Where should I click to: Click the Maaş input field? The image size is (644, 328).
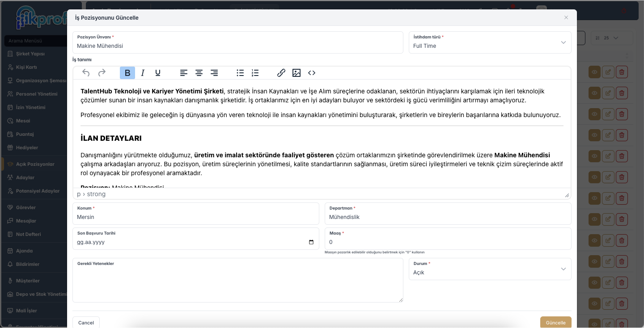(x=448, y=239)
